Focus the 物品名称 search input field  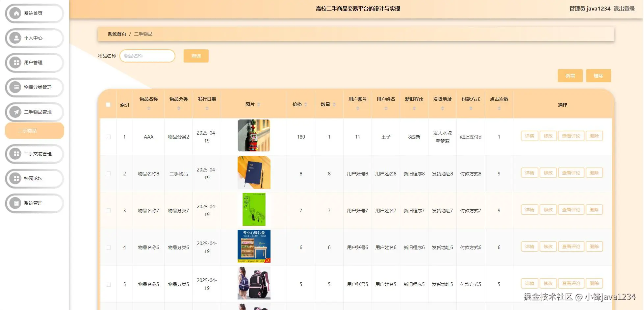(x=147, y=56)
